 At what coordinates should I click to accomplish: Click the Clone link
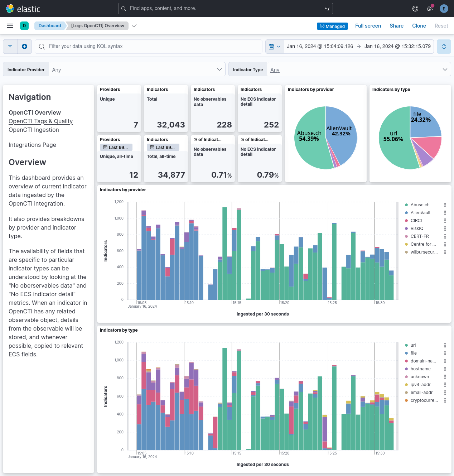(x=419, y=25)
